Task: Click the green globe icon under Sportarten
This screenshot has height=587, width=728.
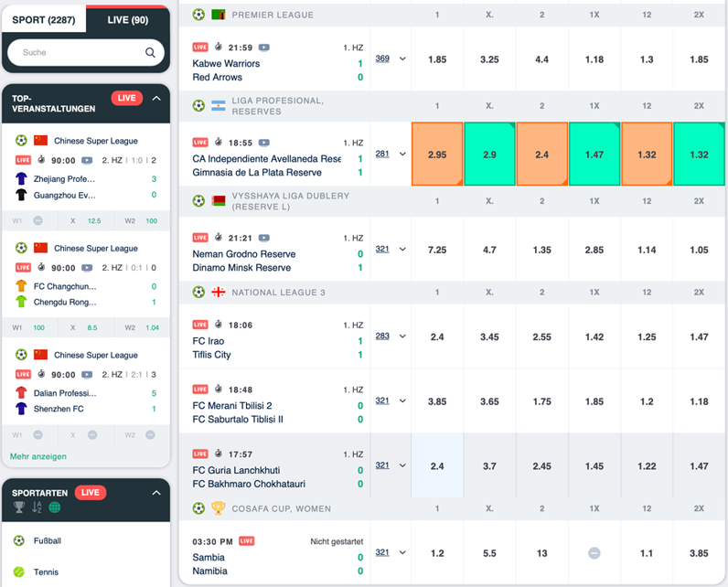Action: pos(55,507)
